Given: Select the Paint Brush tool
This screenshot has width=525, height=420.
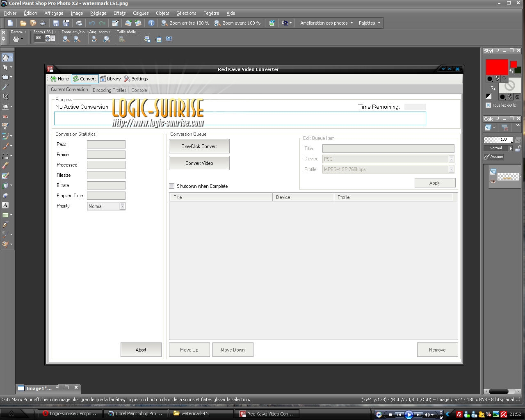Looking at the screenshot, I should coord(5,146).
